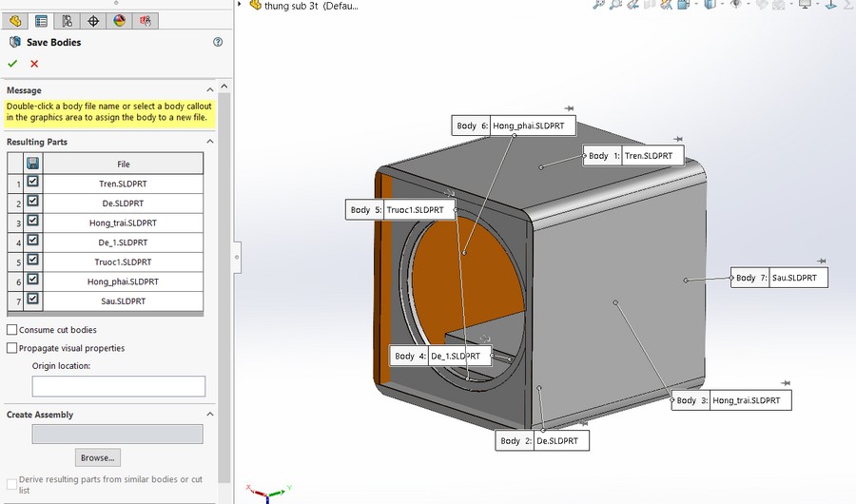This screenshot has width=856, height=504.
Task: Click the Create Assembly path field
Action: click(x=117, y=435)
